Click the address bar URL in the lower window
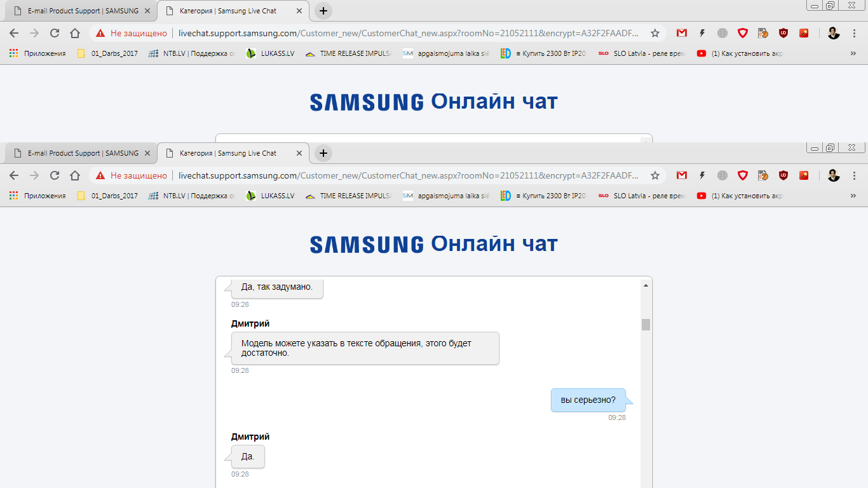The width and height of the screenshot is (868, 488). tap(408, 175)
